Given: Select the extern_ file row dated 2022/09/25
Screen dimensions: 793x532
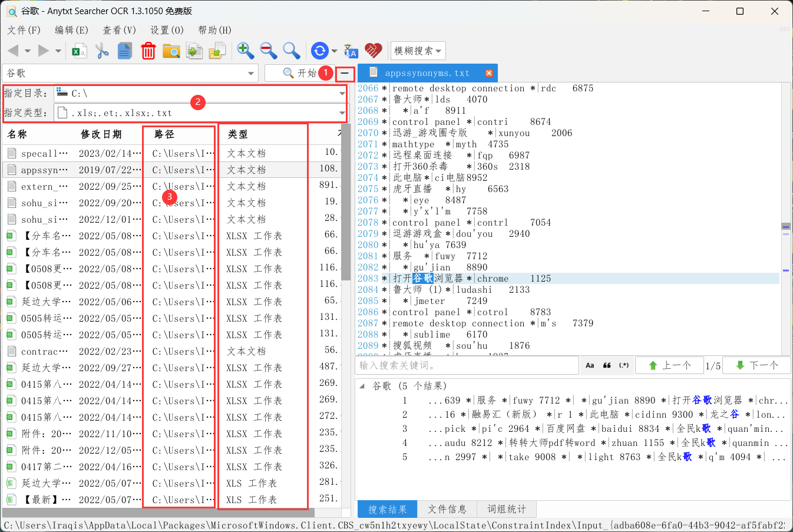Looking at the screenshot, I should point(171,186).
